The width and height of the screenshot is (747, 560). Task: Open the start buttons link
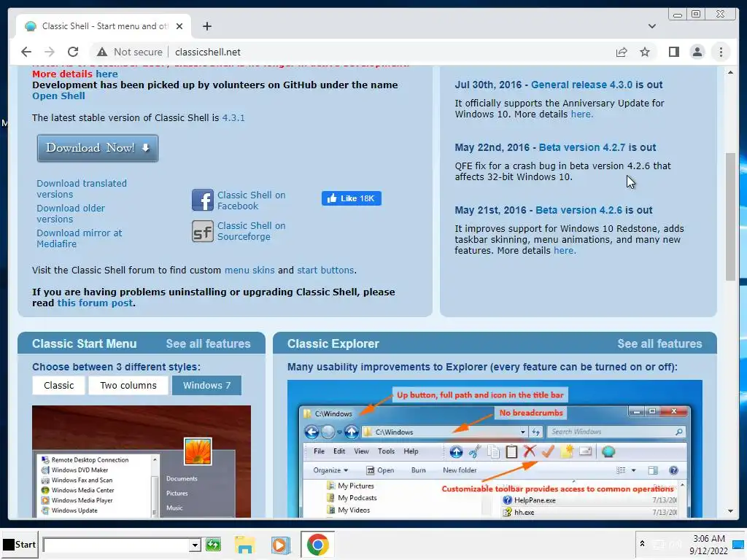(x=325, y=270)
